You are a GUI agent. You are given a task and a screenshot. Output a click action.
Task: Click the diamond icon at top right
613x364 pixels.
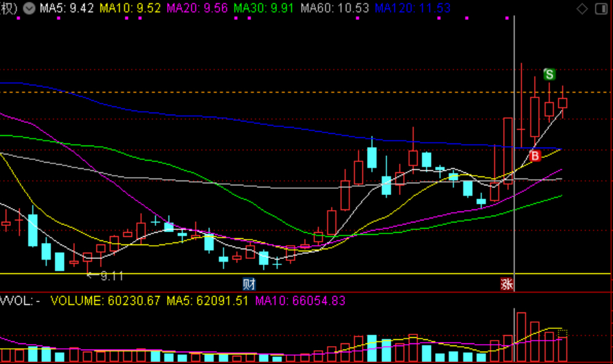pos(581,9)
